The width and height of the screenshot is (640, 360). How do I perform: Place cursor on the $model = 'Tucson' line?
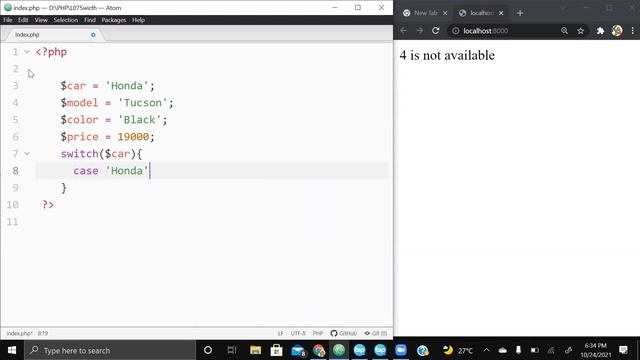[117, 103]
